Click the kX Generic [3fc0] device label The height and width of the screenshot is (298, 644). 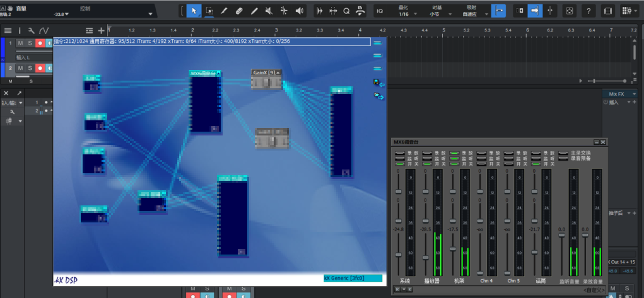click(352, 278)
